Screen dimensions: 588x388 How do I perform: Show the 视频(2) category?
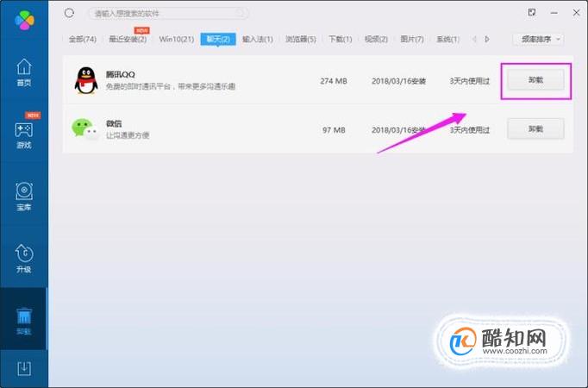click(376, 40)
